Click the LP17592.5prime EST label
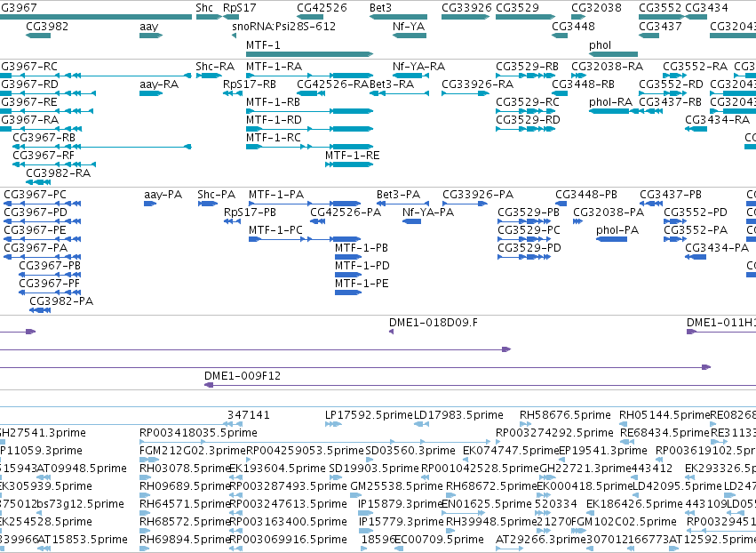Image resolution: width=756 pixels, height=553 pixels. [370, 415]
